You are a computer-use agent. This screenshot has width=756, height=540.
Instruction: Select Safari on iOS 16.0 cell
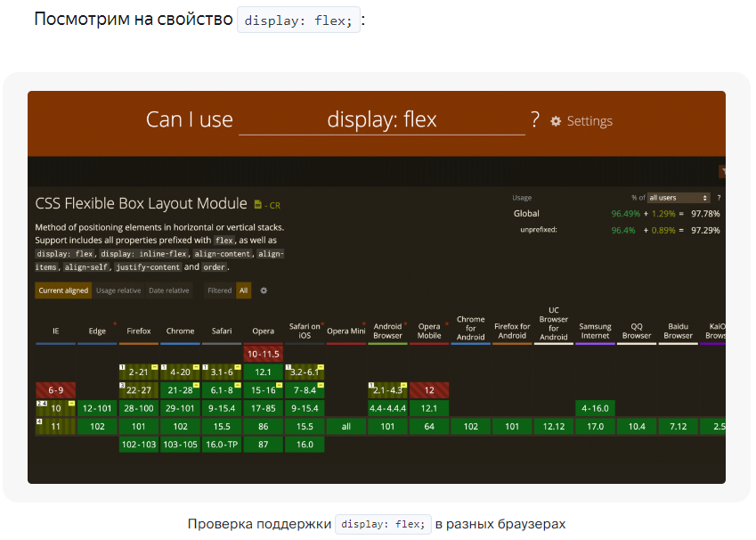click(305, 445)
